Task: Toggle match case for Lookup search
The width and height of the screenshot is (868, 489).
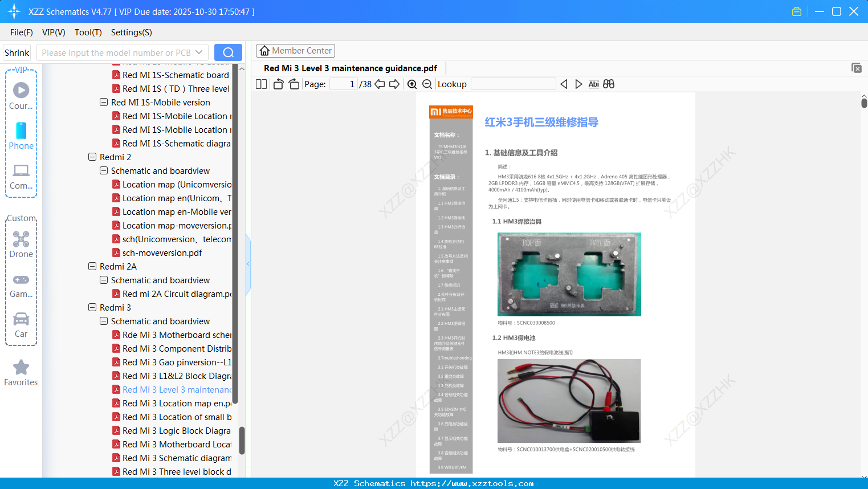Action: click(594, 84)
